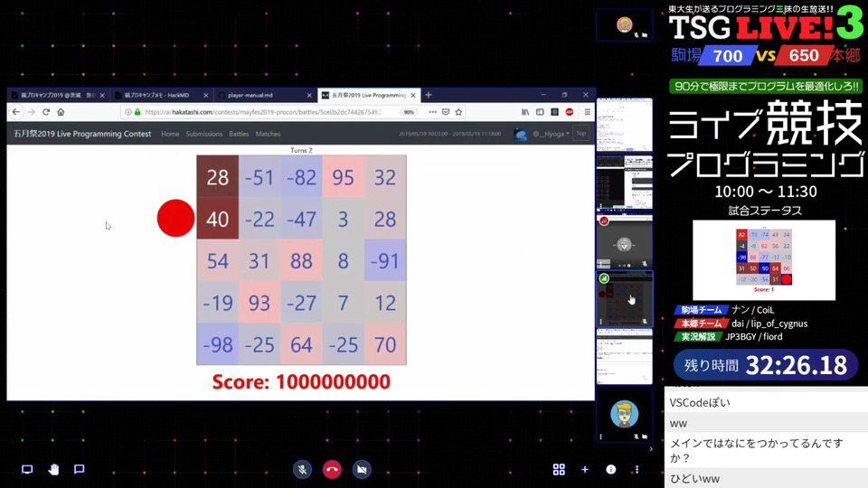868x488 pixels.
Task: Click the board cell showing 93
Action: (x=259, y=303)
